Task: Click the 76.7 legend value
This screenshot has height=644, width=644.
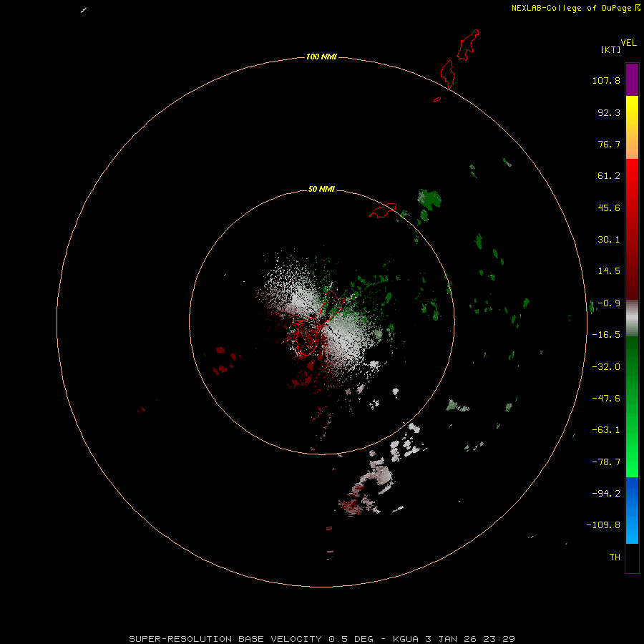Action: click(x=609, y=144)
